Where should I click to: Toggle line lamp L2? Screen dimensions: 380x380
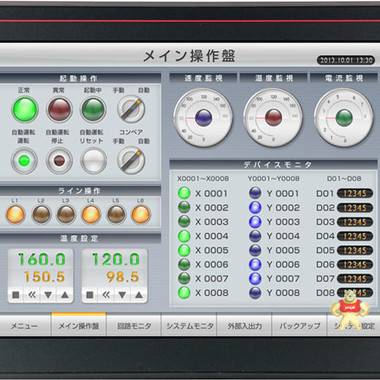tap(41, 214)
